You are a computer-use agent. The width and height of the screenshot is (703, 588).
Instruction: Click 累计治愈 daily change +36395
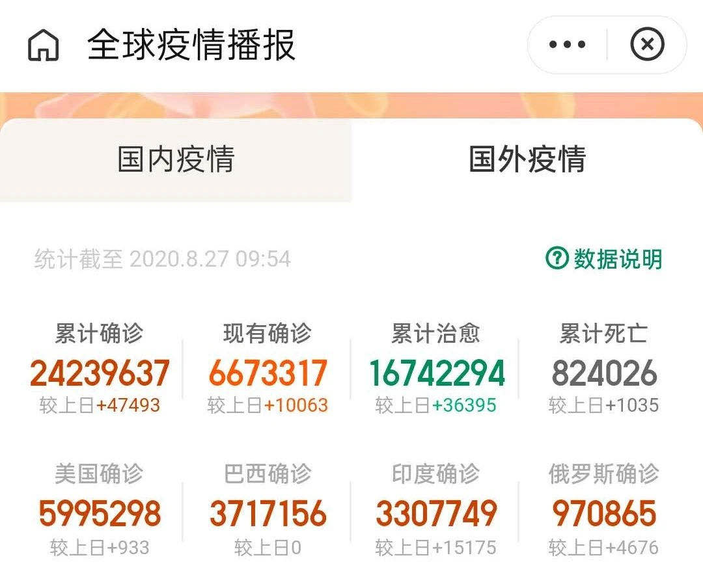[x=463, y=405]
